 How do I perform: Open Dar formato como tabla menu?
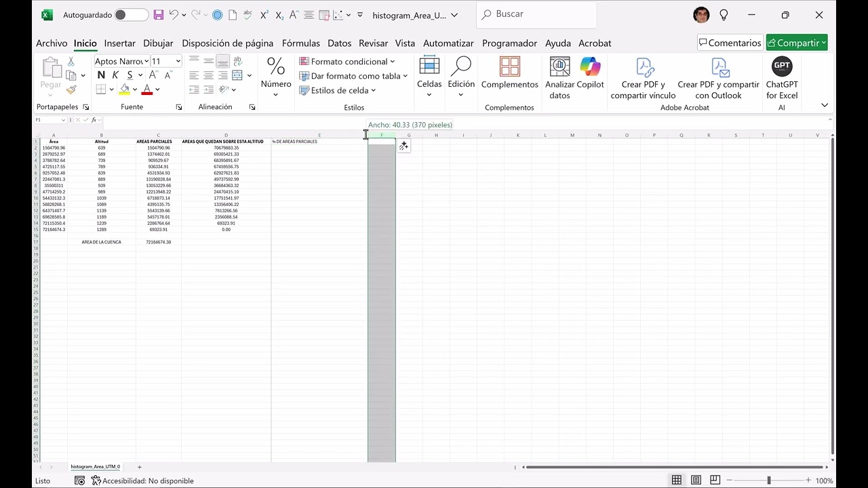tap(353, 76)
